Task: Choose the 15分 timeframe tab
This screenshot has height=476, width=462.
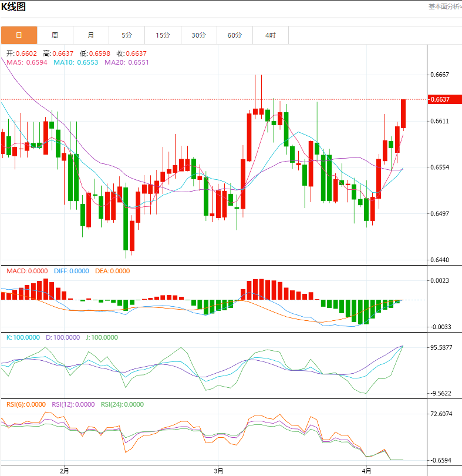Action: 163,35
